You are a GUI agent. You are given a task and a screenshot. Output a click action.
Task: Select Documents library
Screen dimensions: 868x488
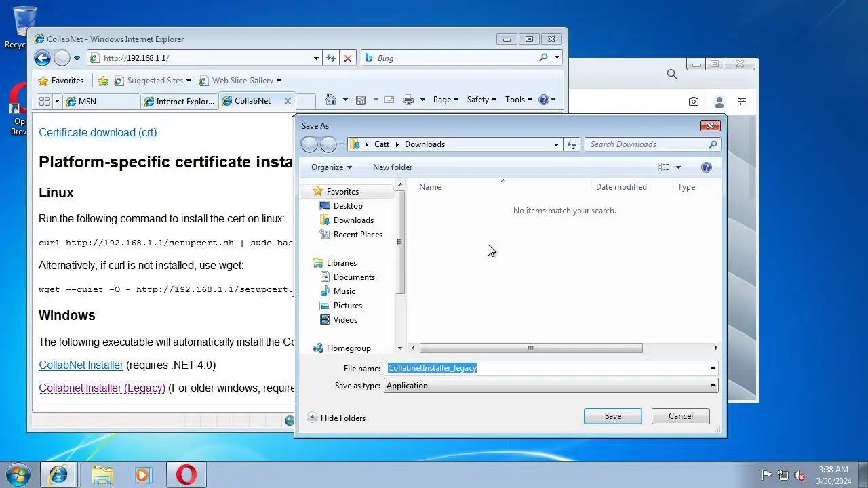(x=354, y=277)
